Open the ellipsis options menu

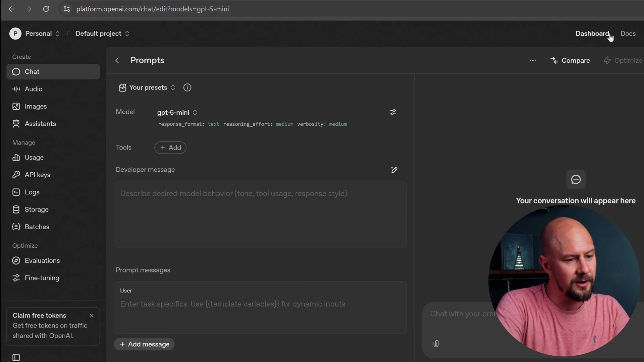point(533,60)
